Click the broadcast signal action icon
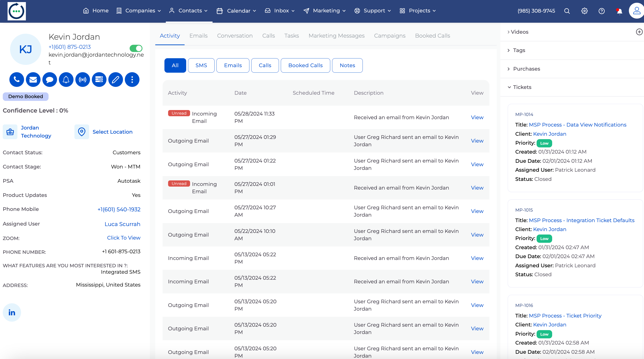 click(x=82, y=80)
